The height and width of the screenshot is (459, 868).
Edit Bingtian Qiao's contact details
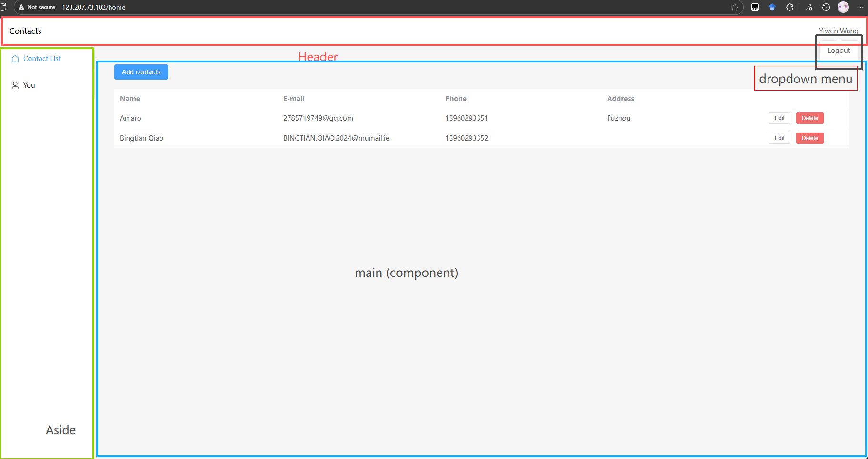(x=779, y=138)
